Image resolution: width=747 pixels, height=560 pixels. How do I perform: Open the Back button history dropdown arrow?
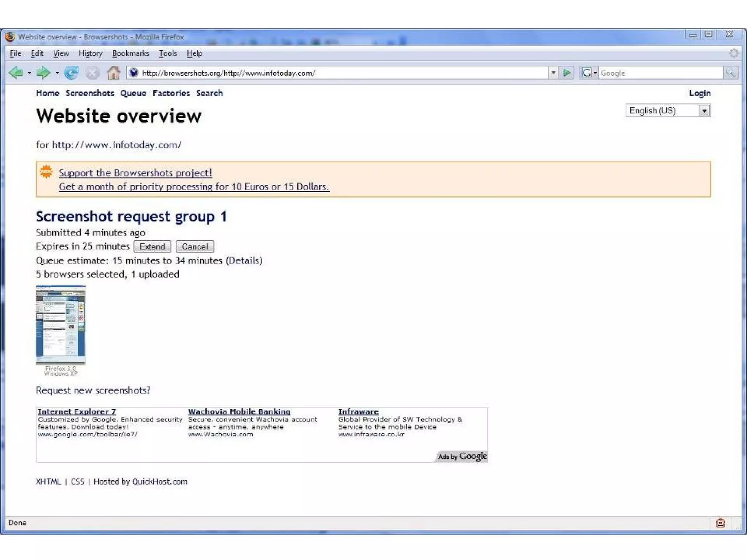coord(30,73)
